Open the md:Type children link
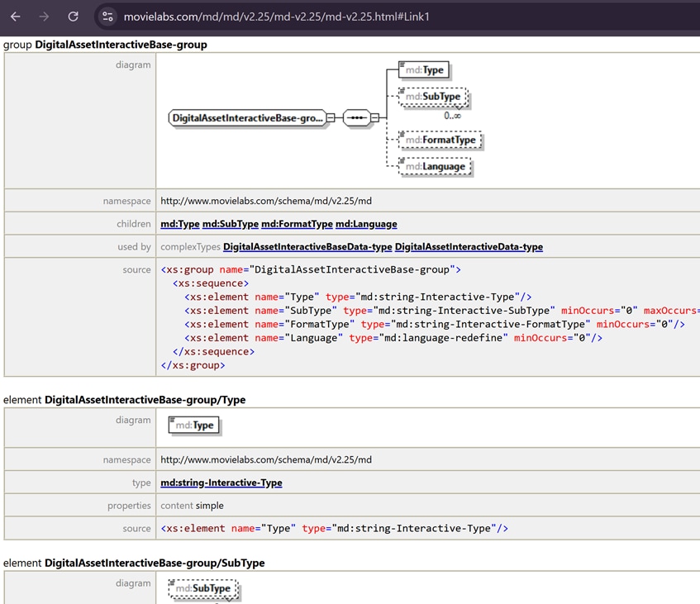The height and width of the screenshot is (604, 700). (x=180, y=224)
